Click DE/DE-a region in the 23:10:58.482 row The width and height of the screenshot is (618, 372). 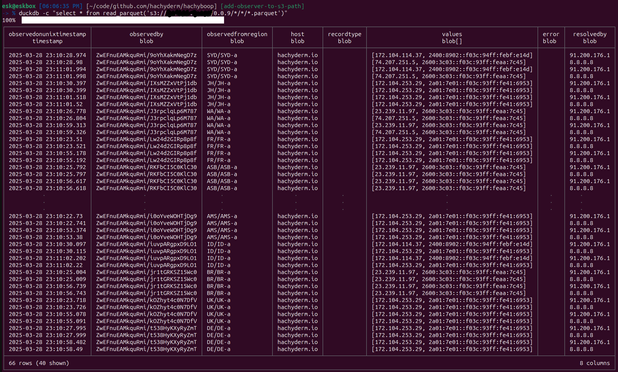click(219, 342)
